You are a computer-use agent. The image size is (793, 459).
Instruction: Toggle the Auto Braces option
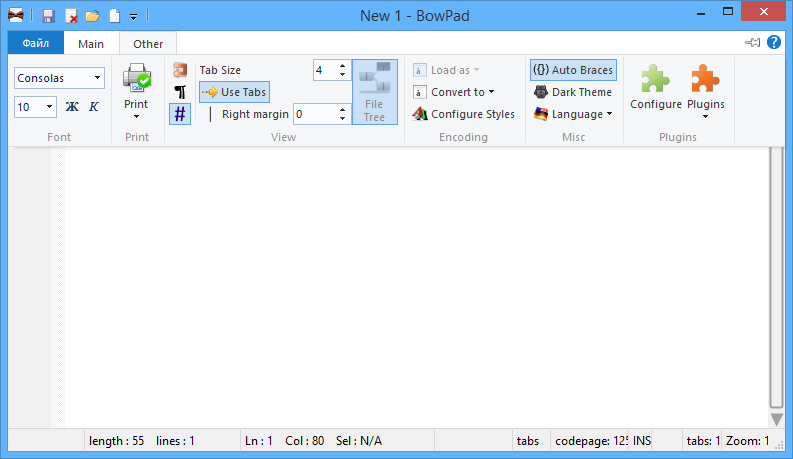(x=573, y=70)
